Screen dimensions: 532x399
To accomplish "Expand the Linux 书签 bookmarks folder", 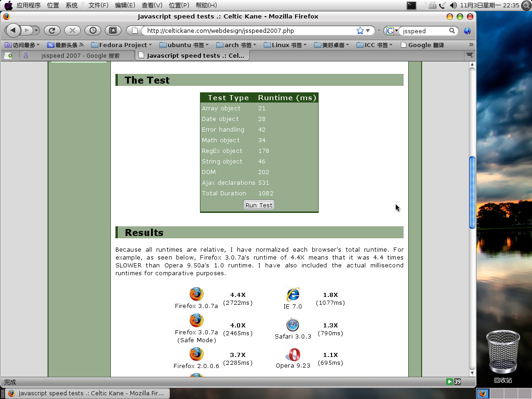I will coord(285,45).
